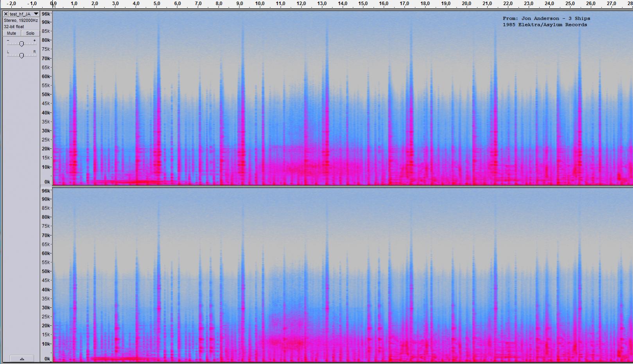This screenshot has width=633, height=364.
Task: Click the '1985 Elektra/Asylum Records' caption
Action: click(x=545, y=25)
